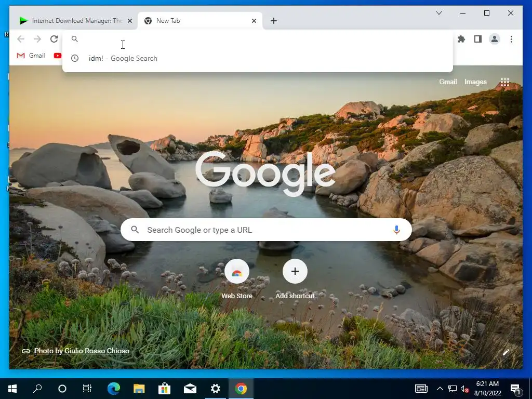Screen dimensions: 532x399
Task: Open the Gmail bookmark
Action: click(31, 55)
